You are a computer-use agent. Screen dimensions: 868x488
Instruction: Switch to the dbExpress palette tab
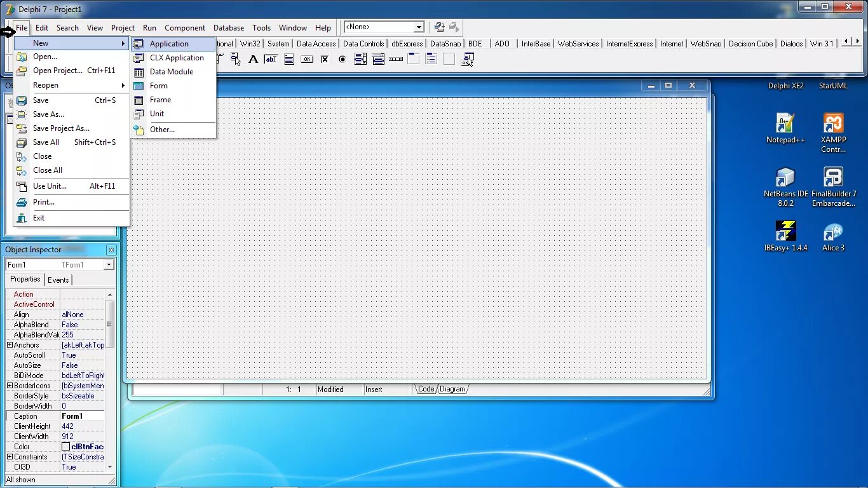407,44
